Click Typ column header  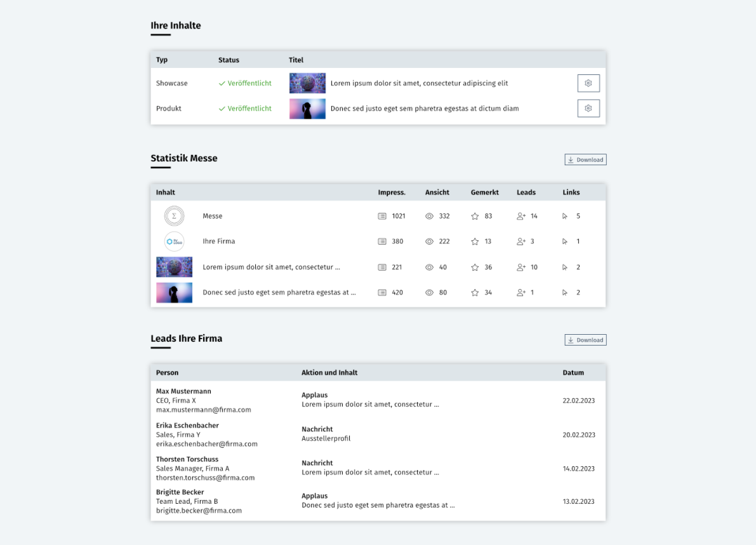tap(161, 60)
